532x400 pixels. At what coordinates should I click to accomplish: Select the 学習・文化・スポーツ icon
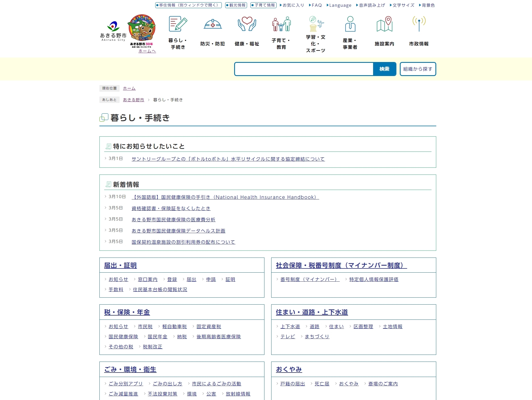pyautogui.click(x=316, y=24)
